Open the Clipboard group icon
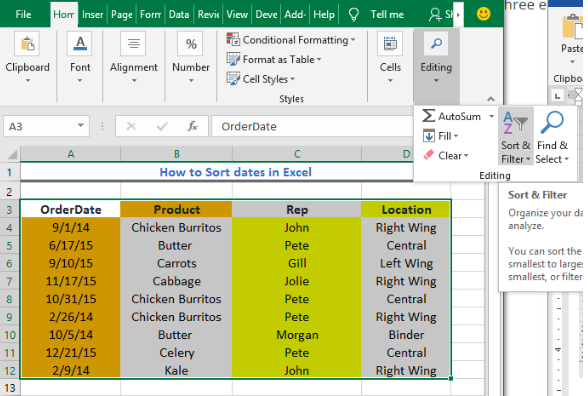This screenshot has height=396, width=588. coord(27,44)
